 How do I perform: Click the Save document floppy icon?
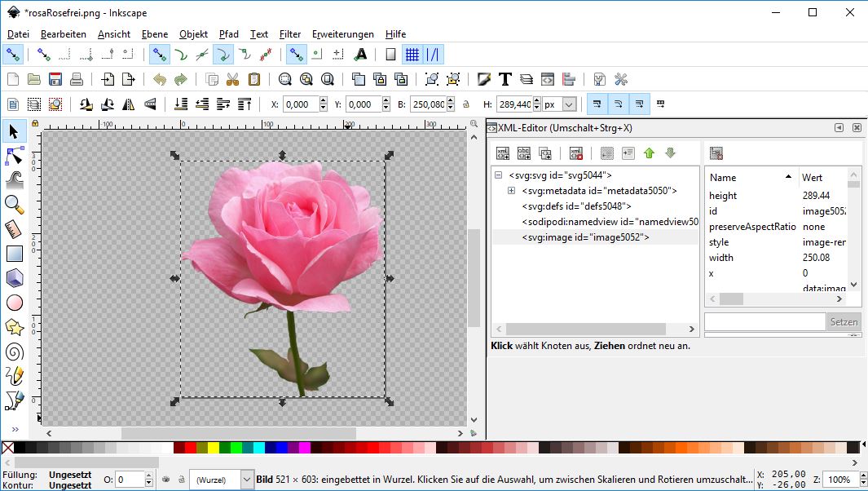pos(55,79)
